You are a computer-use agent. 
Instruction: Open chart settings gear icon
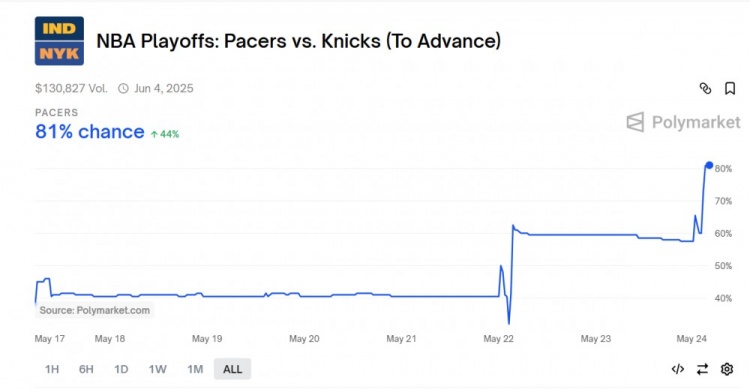click(x=727, y=369)
